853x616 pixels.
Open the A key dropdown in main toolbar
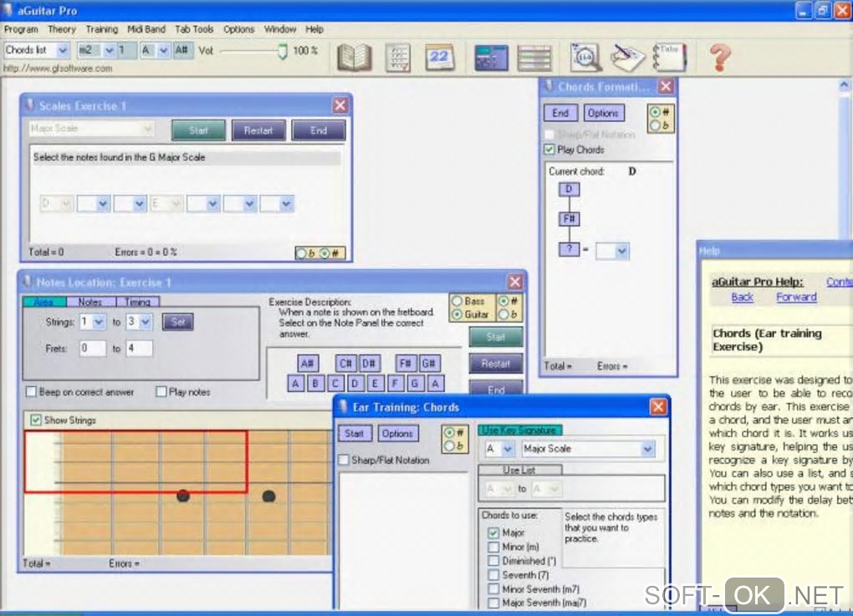pyautogui.click(x=163, y=50)
